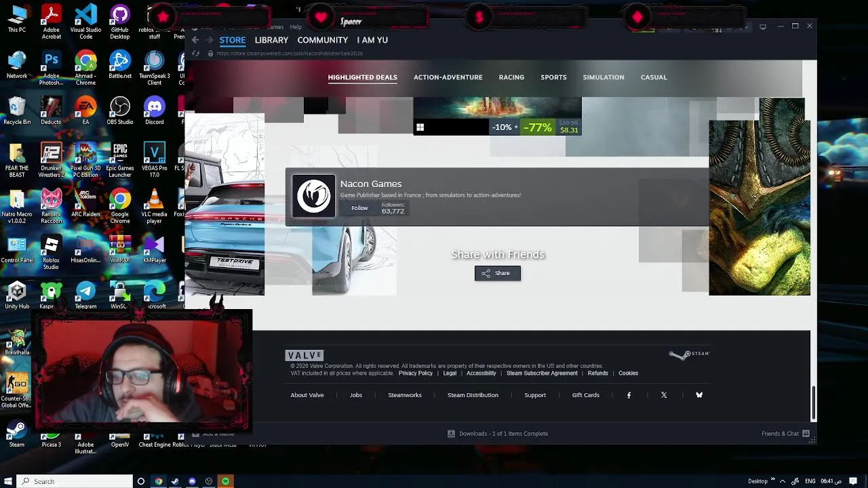This screenshot has height=488, width=868.
Task: Open the Facebook icon in Steam footer
Action: (629, 395)
